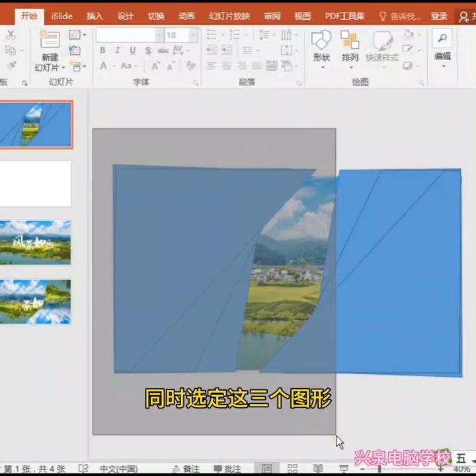Click the Clear Formatting icon
This screenshot has width=476, height=476.
pyautogui.click(x=190, y=65)
